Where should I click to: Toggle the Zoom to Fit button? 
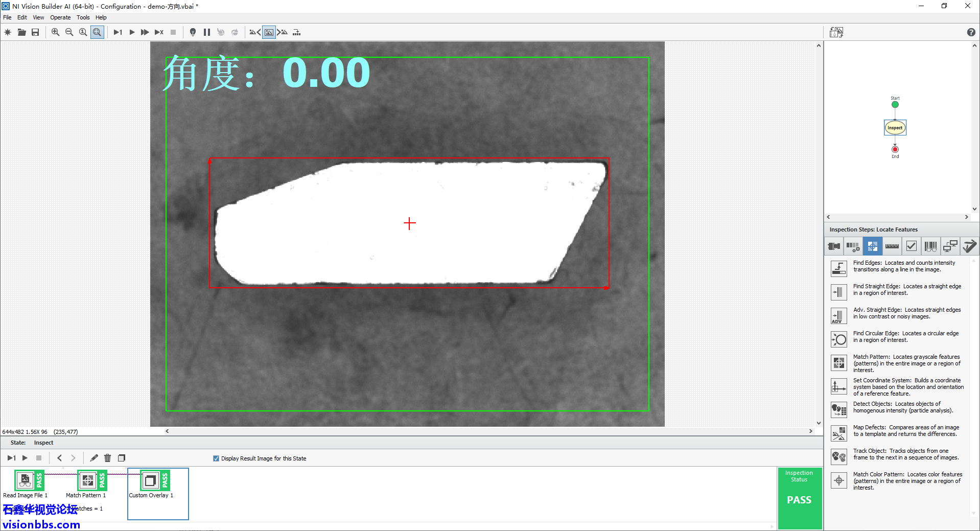97,32
